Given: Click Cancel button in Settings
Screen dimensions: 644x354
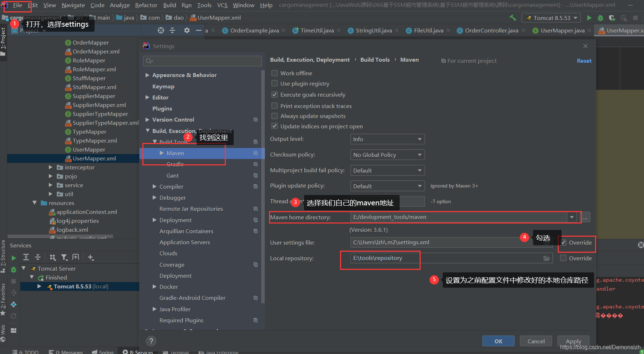Looking at the screenshot, I should click(x=536, y=341).
